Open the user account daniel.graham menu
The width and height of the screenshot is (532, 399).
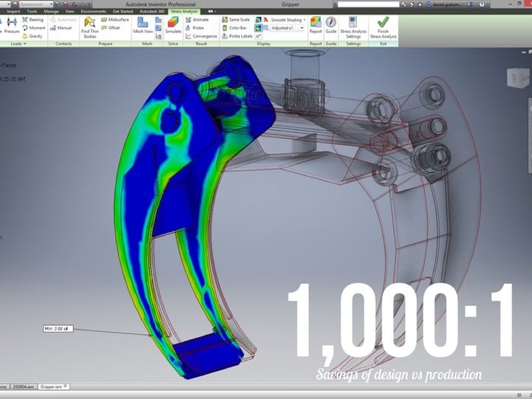[446, 4]
